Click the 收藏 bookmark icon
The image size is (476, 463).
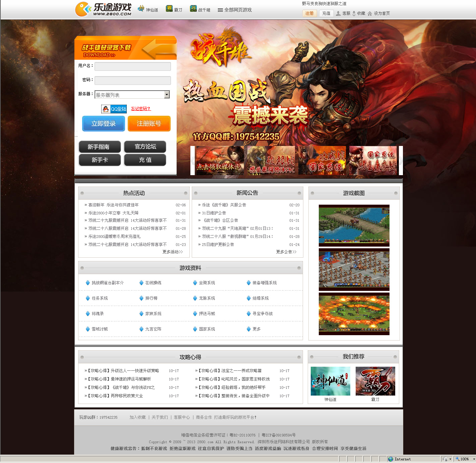(354, 13)
